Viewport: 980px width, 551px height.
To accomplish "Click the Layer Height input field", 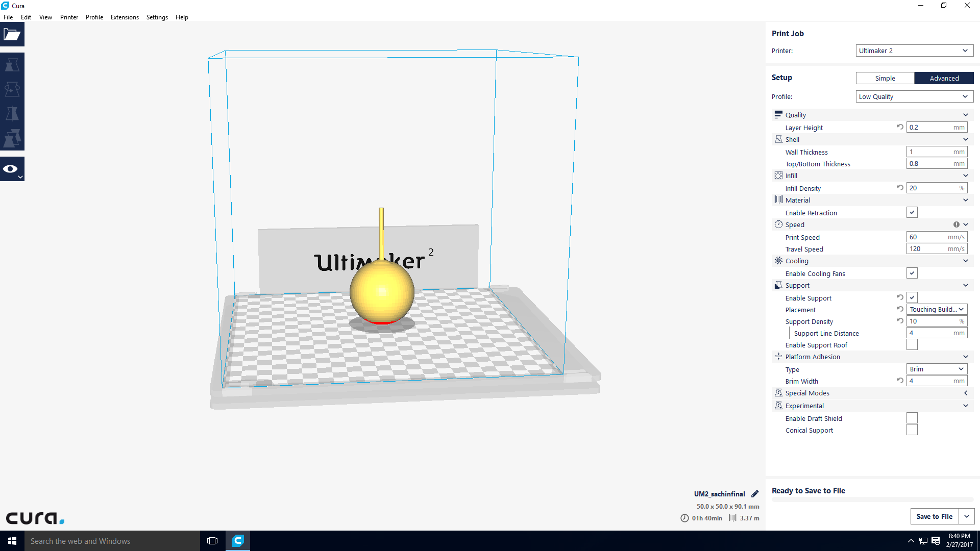I will (937, 127).
